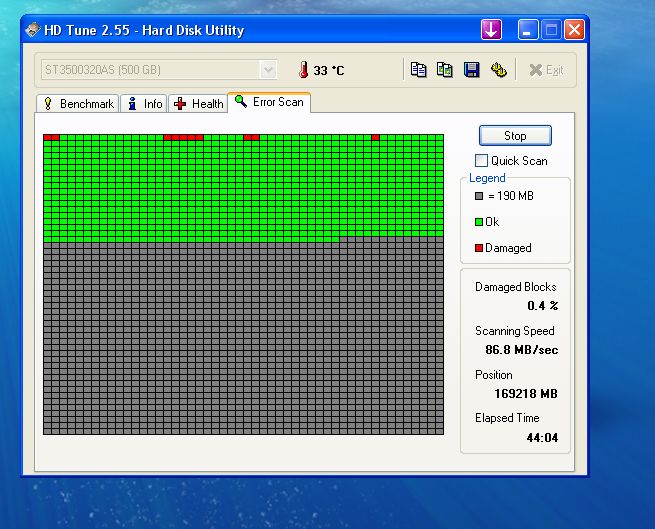Viewport: 655px width, 529px height.
Task: Click the Elapsed Time label
Action: click(507, 418)
